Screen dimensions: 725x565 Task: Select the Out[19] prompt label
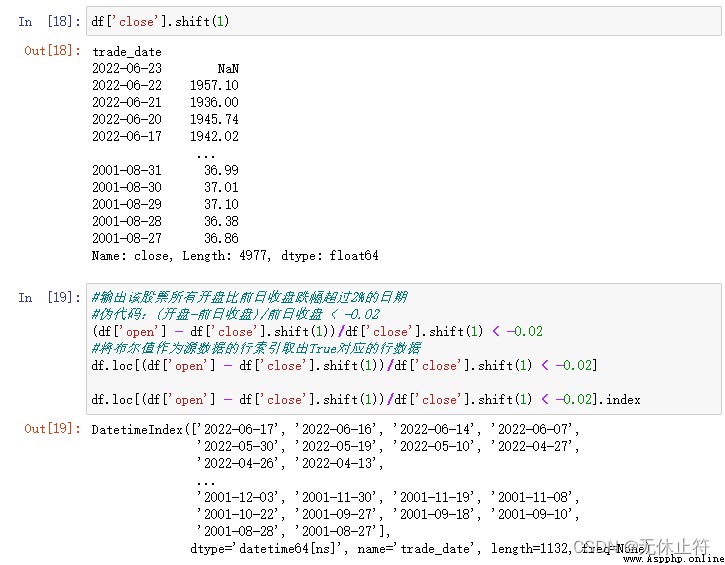point(52,428)
